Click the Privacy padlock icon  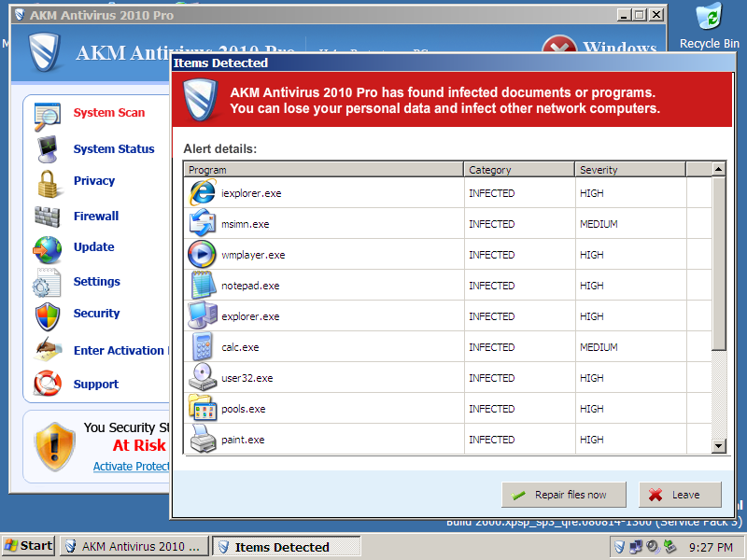pos(47,183)
